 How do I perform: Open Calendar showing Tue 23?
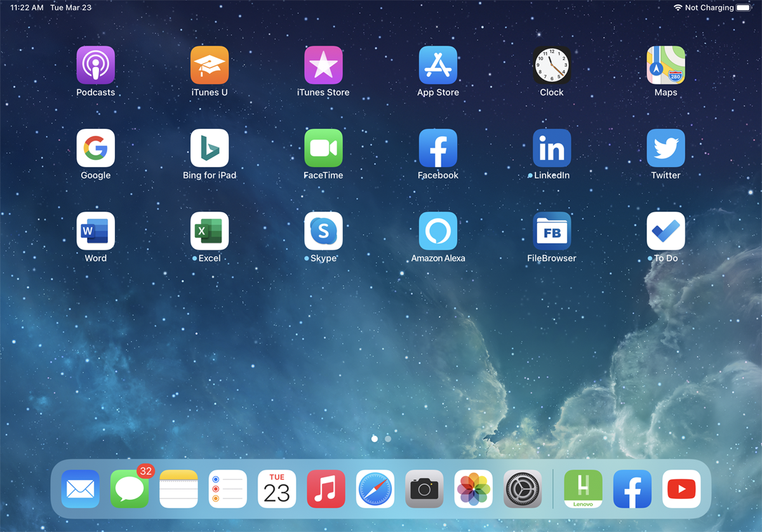click(x=277, y=489)
